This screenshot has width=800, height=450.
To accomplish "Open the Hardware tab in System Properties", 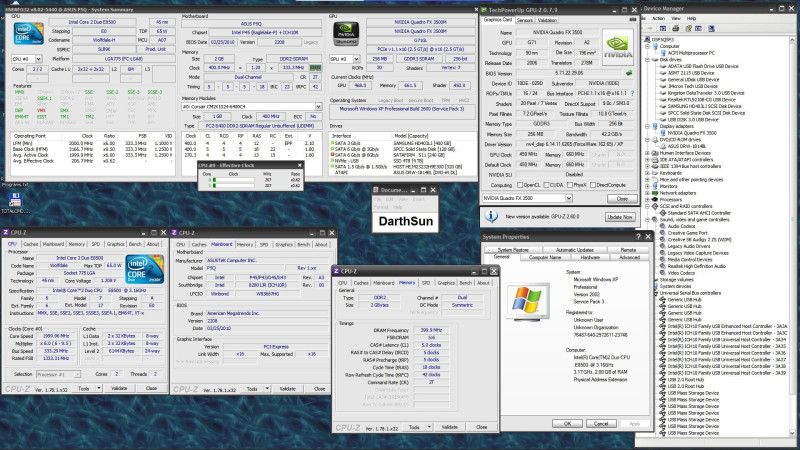I will point(590,258).
